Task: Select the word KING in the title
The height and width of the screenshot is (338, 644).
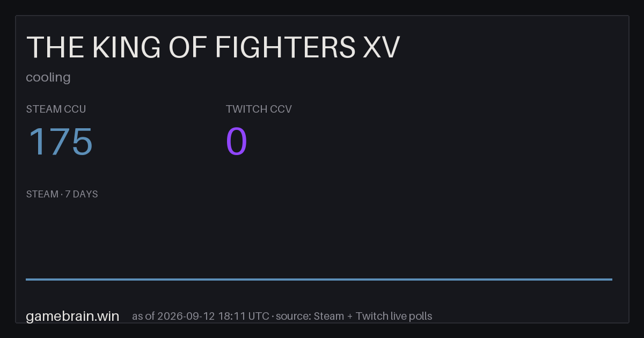Action: pyautogui.click(x=126, y=47)
